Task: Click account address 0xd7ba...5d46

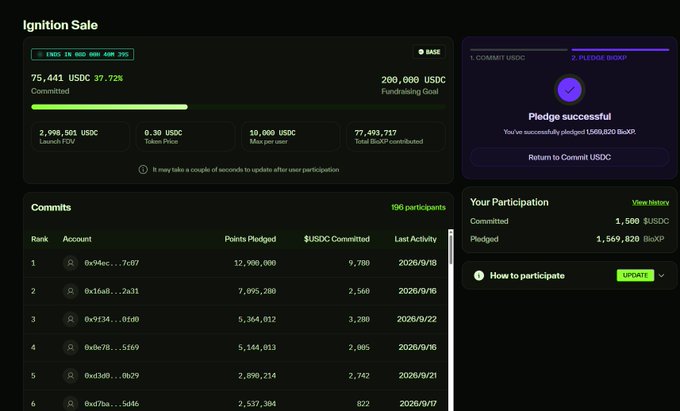Action: [x=111, y=404]
